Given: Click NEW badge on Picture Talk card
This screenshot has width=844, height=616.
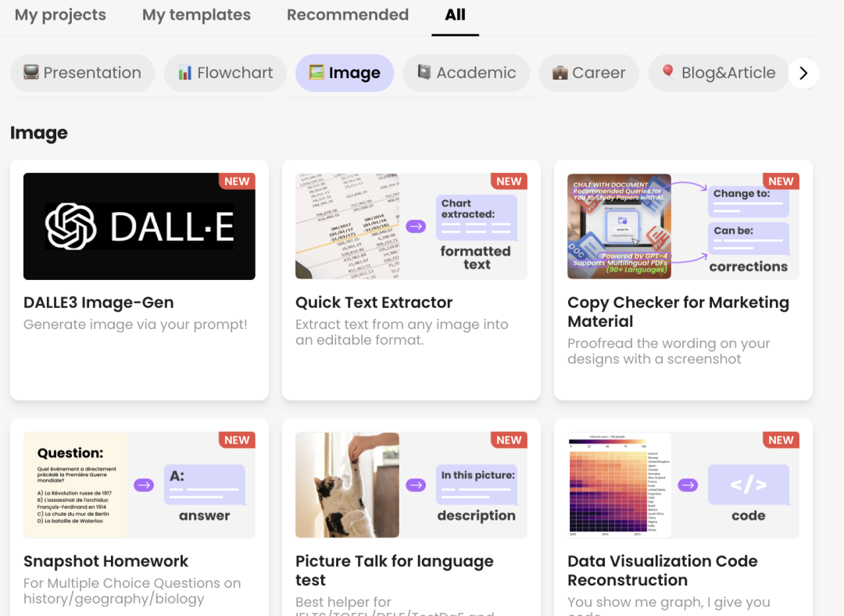Looking at the screenshot, I should click(x=509, y=440).
